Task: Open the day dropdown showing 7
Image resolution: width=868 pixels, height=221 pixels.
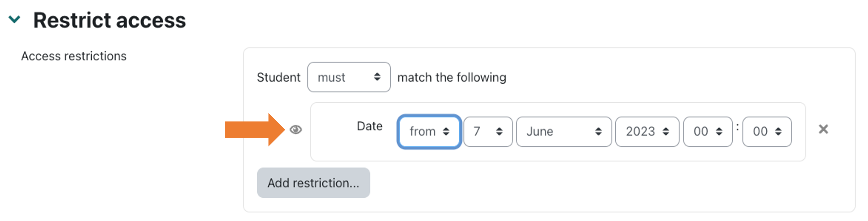Action: tap(488, 132)
